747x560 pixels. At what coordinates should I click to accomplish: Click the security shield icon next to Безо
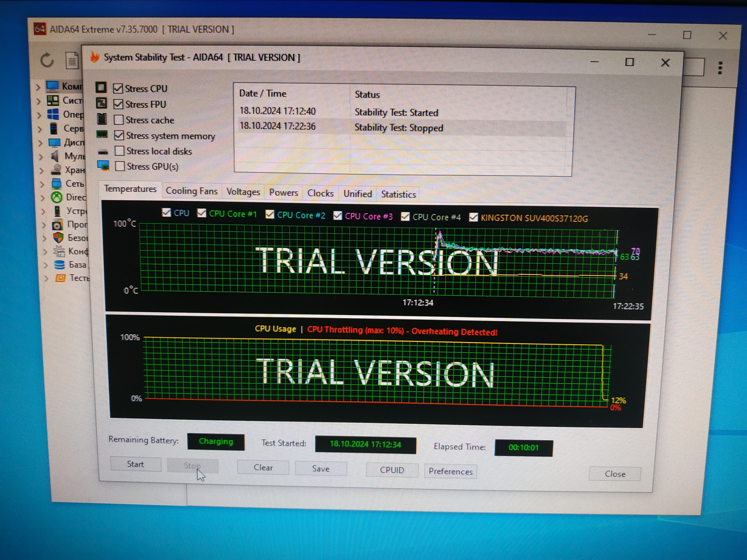58,238
